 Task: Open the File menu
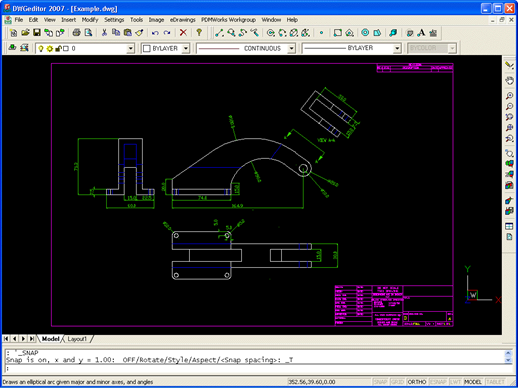pos(19,20)
